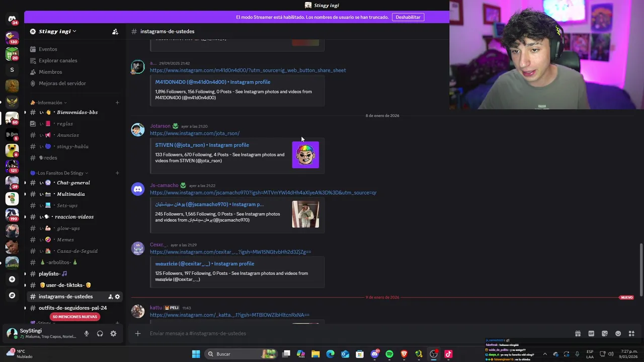
Task: Click the Deshabilitar streamer mode button
Action: (408, 17)
